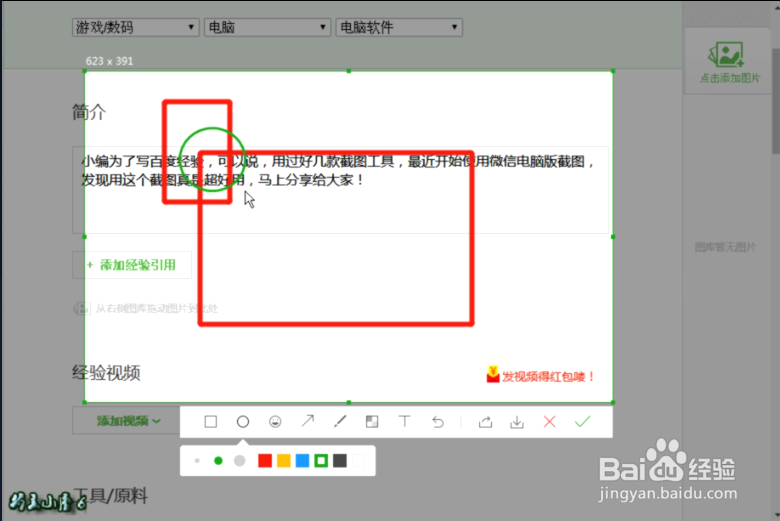Image resolution: width=780 pixels, height=521 pixels.
Task: Undo the last annotation
Action: [438, 422]
